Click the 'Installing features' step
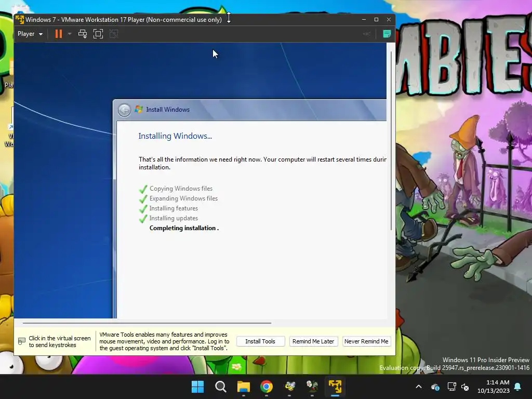The height and width of the screenshot is (399, 532). pyautogui.click(x=174, y=208)
